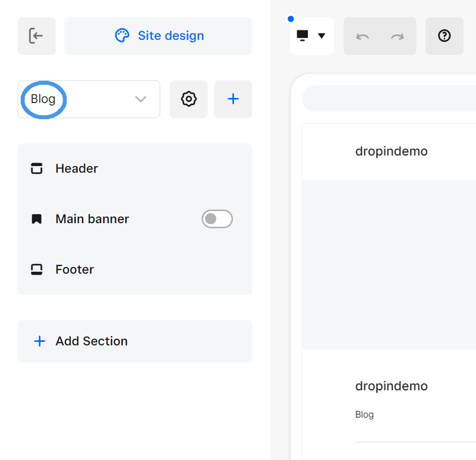Click the plus icon beside the gear
The width and height of the screenshot is (476, 460).
[233, 99]
